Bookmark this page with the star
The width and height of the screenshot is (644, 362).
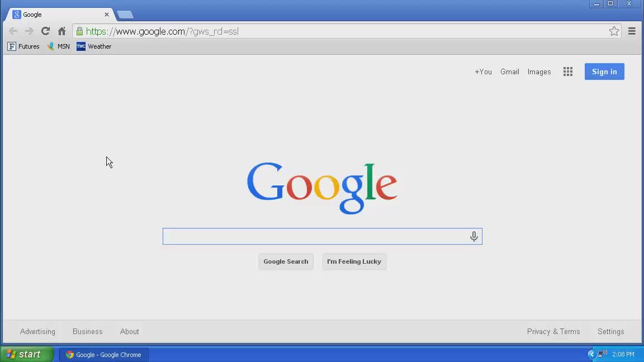[614, 31]
